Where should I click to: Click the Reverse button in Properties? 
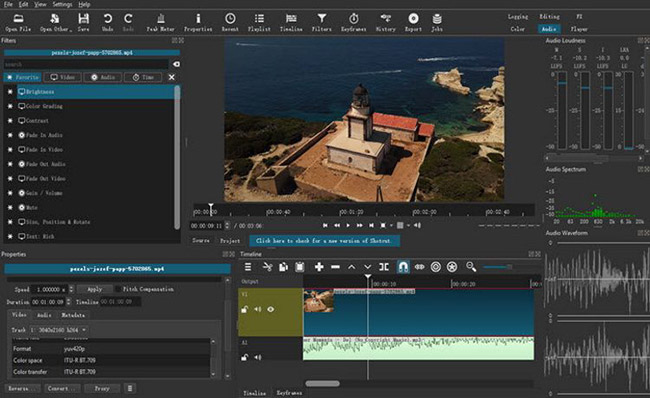(x=22, y=388)
